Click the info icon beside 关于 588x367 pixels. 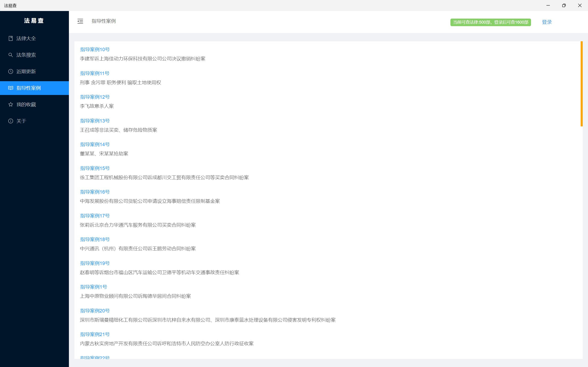(x=10, y=121)
